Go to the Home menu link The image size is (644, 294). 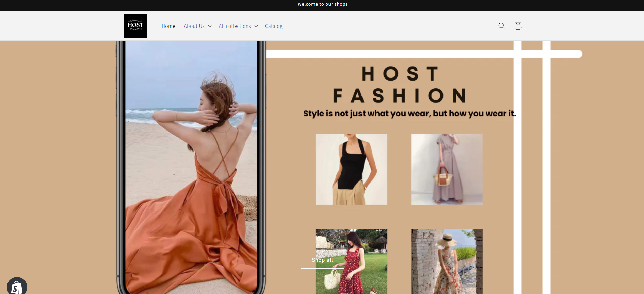pos(168,26)
